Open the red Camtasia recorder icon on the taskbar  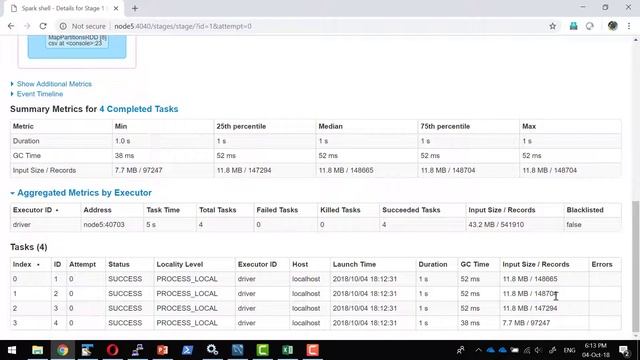point(312,350)
